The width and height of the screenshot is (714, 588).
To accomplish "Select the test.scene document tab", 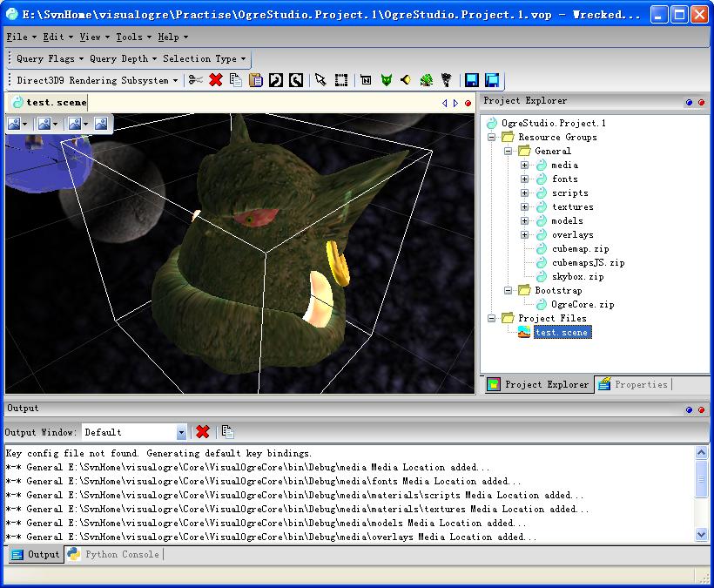I will click(x=49, y=103).
